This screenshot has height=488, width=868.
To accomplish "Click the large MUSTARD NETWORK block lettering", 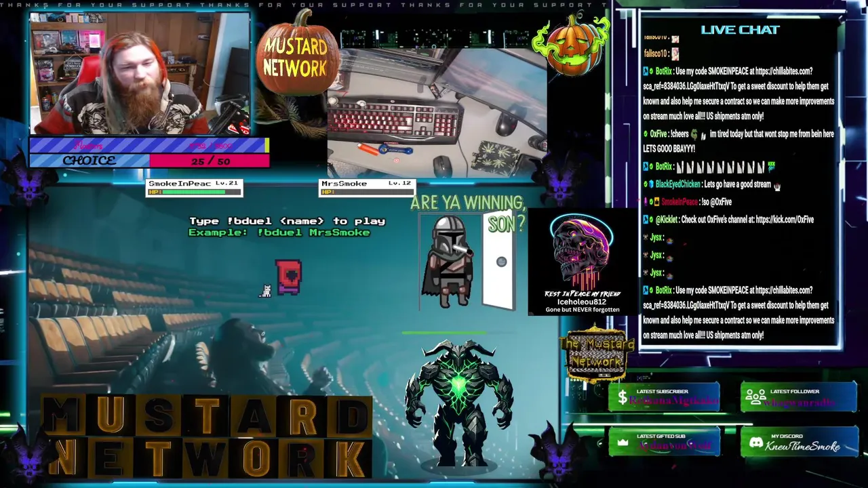I will click(207, 437).
